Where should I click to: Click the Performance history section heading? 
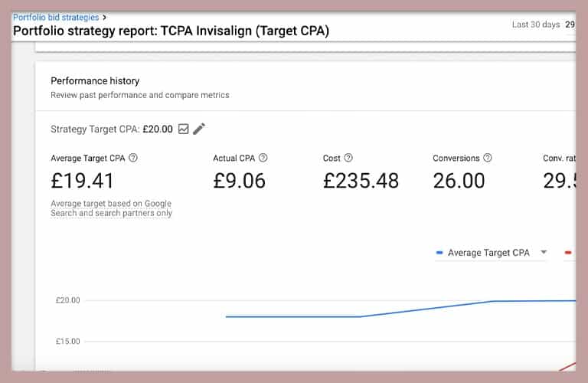(95, 80)
